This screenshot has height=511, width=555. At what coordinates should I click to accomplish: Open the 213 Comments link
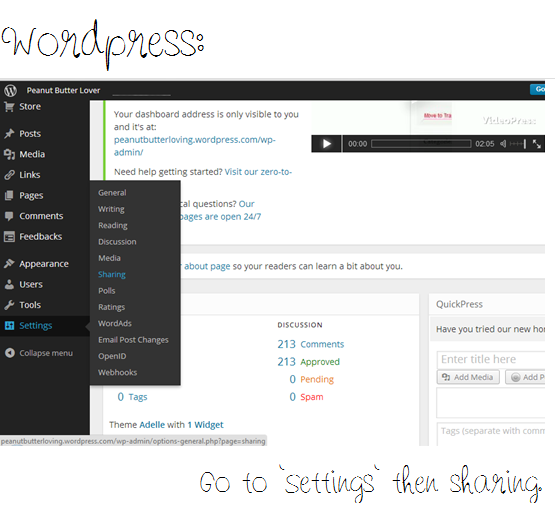(311, 344)
